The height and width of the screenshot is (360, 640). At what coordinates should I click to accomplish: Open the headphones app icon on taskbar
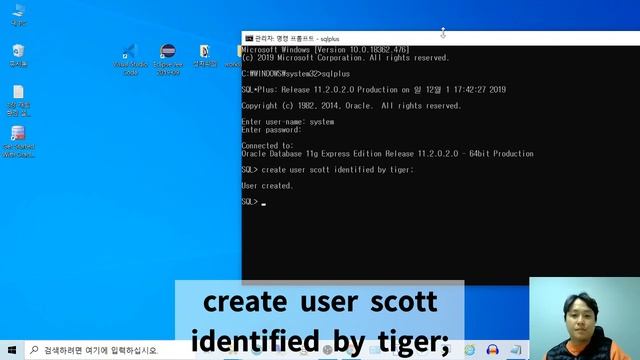493,350
